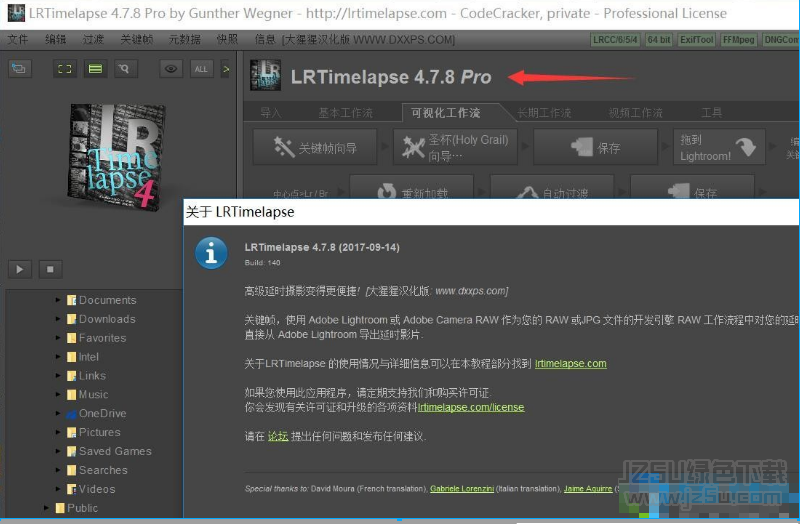
Task: Click the magnifier search icon in left toolbar
Action: 124,69
